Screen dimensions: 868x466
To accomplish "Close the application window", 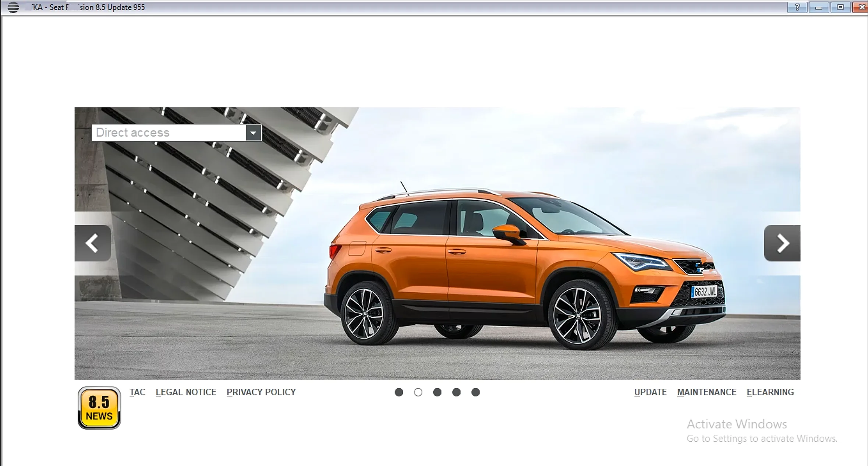I will (x=861, y=7).
